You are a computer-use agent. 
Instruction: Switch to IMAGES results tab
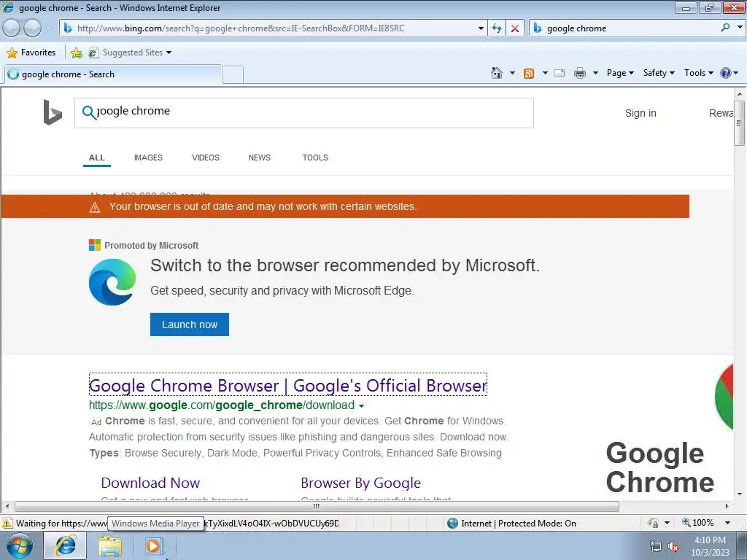tap(148, 157)
